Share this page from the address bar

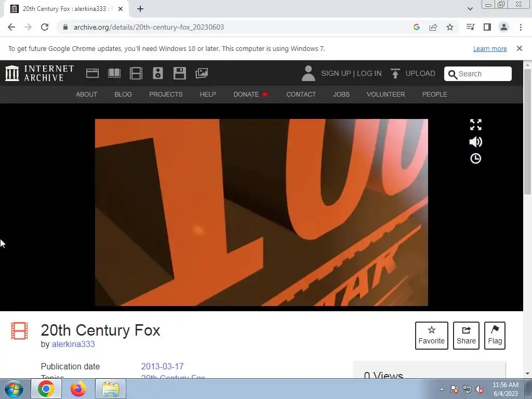433,27
